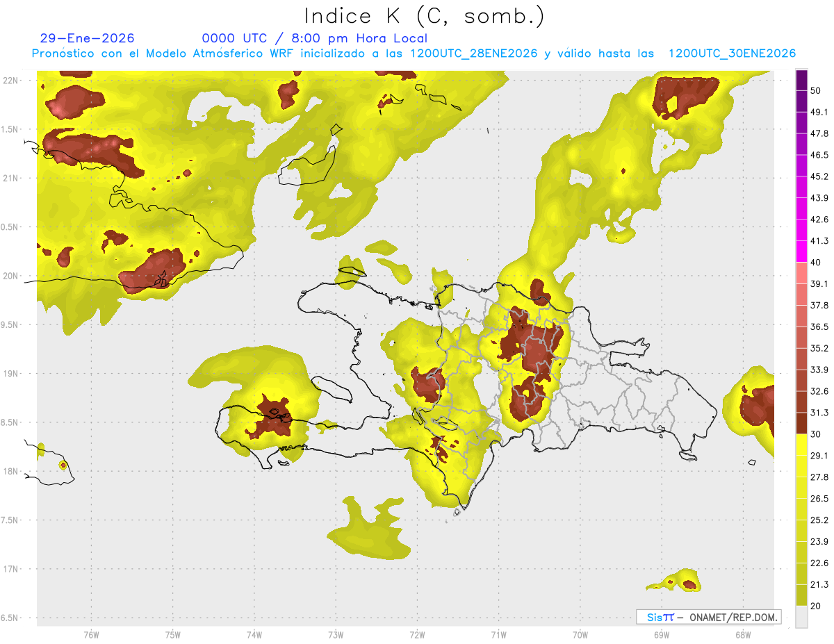Click the colorbar value "36.5"

(x=819, y=327)
